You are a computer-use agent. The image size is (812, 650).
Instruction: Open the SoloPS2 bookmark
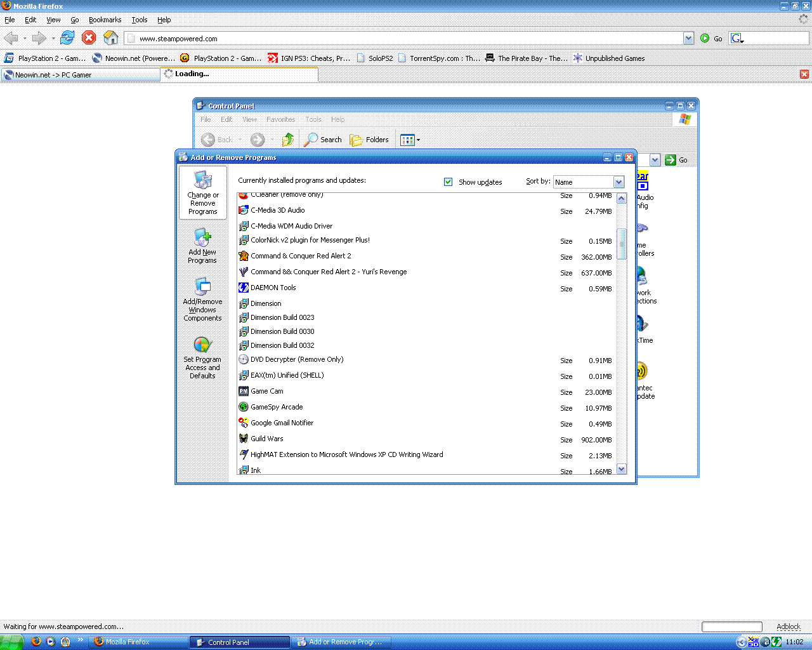[x=375, y=58]
